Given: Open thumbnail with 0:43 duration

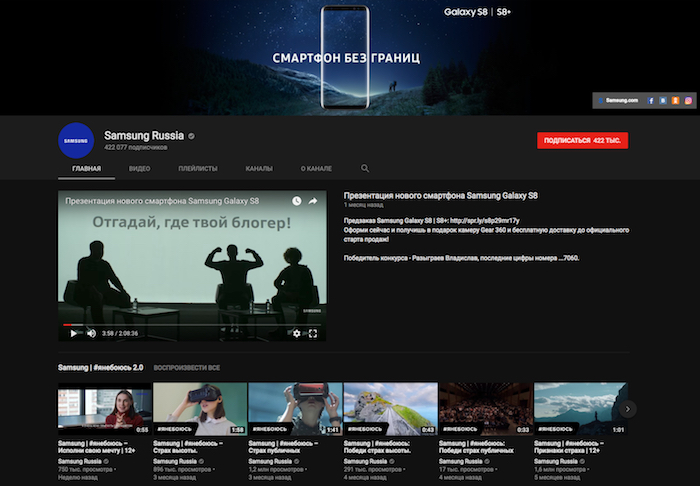Looking at the screenshot, I should [x=391, y=409].
